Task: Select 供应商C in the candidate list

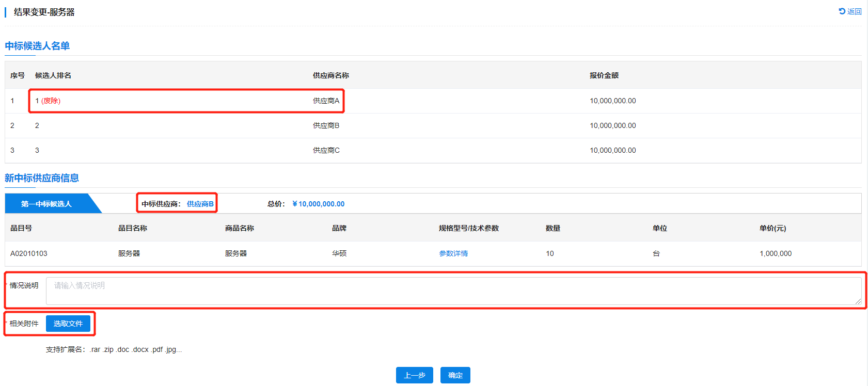Action: [326, 150]
